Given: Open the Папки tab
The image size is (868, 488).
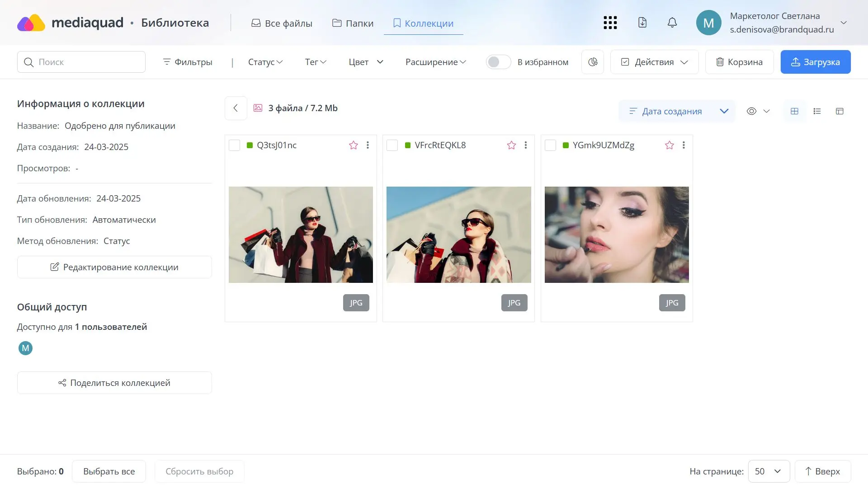Looking at the screenshot, I should (x=353, y=23).
